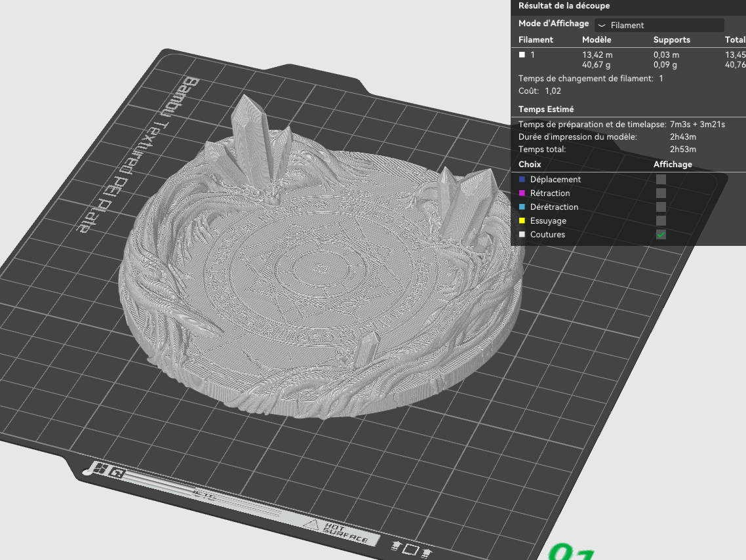The height and width of the screenshot is (560, 746).
Task: Click the supports length '0,03 m'
Action: pyautogui.click(x=666, y=54)
